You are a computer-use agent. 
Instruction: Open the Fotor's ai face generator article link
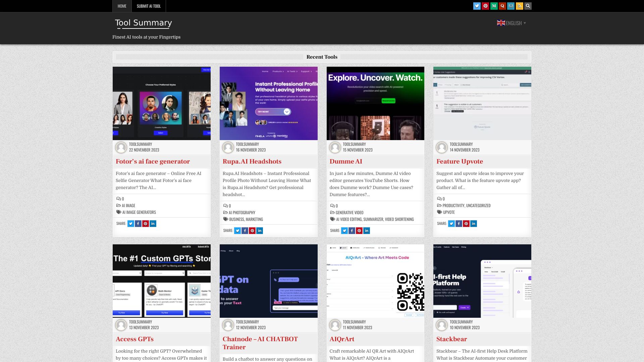153,161
